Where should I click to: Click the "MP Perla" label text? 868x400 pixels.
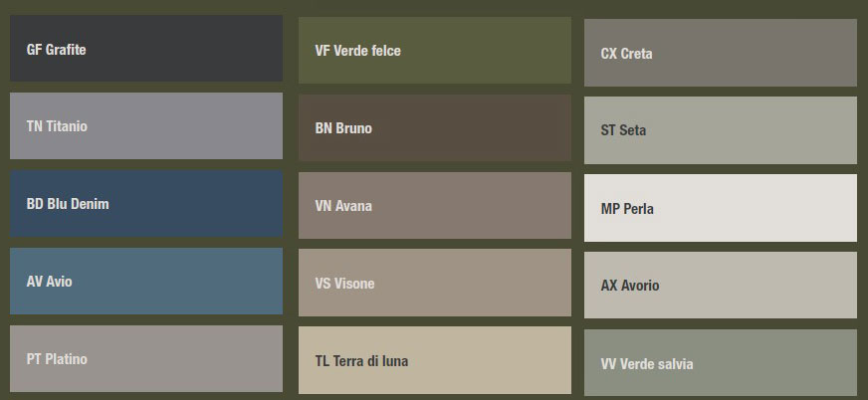click(627, 209)
